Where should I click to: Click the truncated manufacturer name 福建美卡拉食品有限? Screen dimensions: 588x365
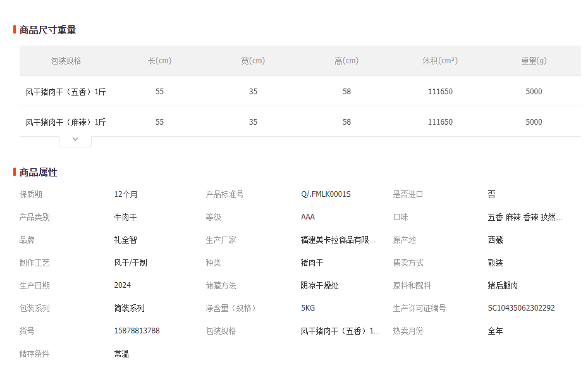[x=338, y=240]
